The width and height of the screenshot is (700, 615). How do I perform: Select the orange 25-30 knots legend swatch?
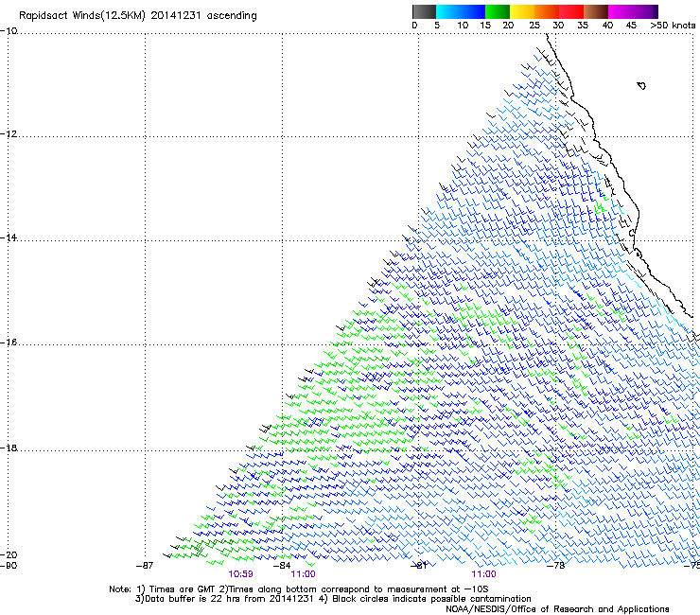coord(547,11)
